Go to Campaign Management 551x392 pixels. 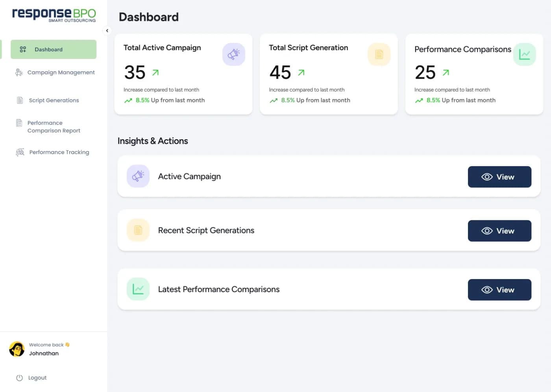55,72
